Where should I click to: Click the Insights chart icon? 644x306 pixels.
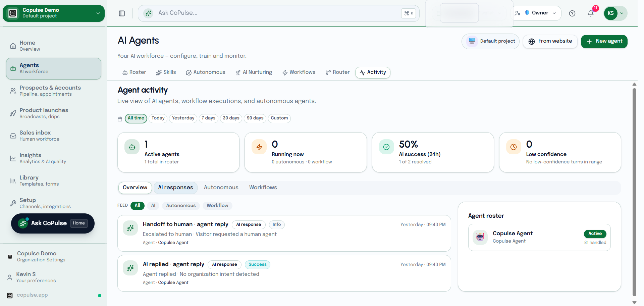click(13, 158)
